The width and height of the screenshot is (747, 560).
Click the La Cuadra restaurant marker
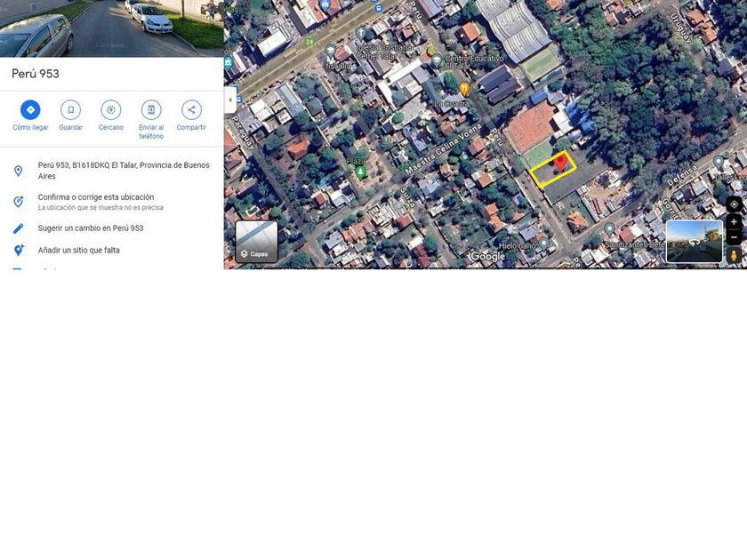464,89
